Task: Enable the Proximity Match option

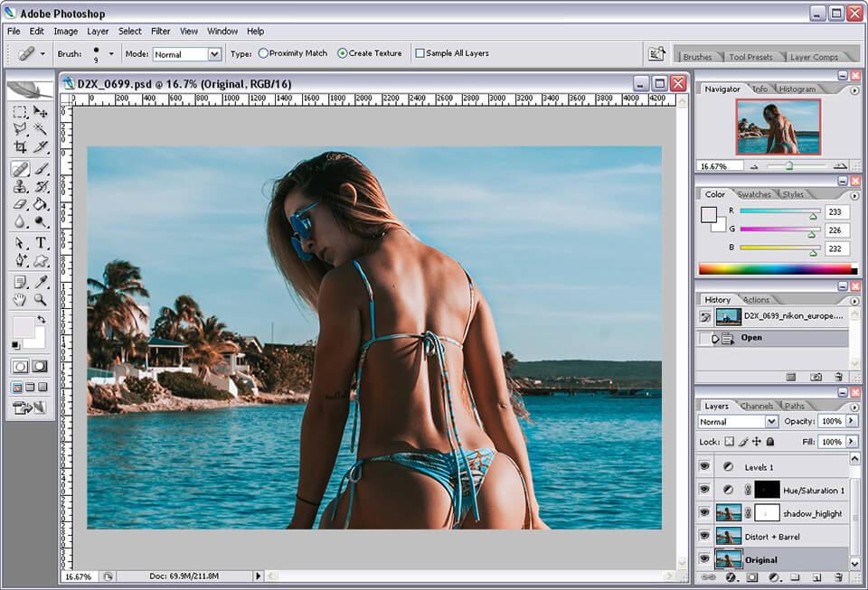Action: pyautogui.click(x=262, y=52)
